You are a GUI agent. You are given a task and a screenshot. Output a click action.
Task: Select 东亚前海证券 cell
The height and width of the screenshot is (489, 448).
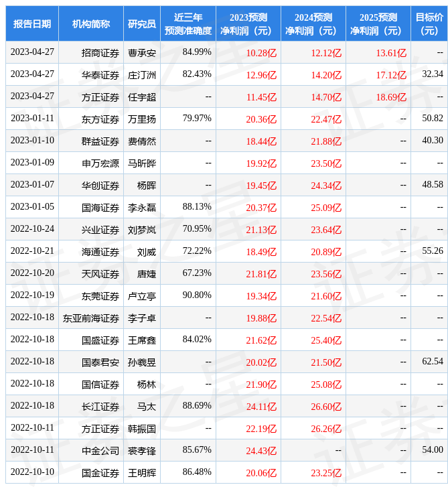(x=91, y=318)
